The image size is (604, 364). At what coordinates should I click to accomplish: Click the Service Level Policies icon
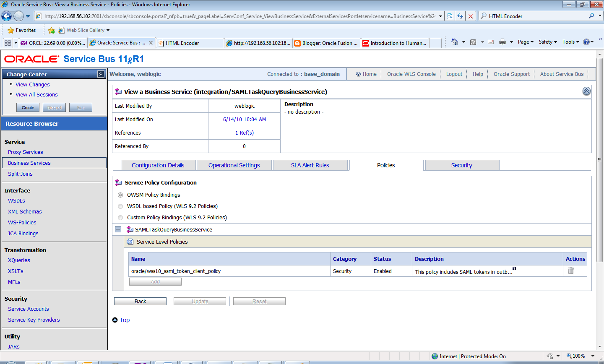[x=130, y=242]
